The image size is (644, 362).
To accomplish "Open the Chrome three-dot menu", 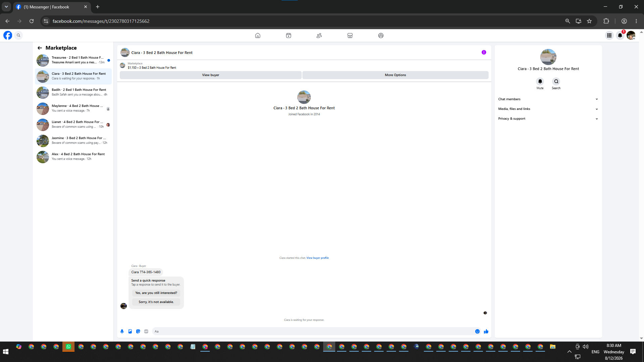I will tap(636, 21).
